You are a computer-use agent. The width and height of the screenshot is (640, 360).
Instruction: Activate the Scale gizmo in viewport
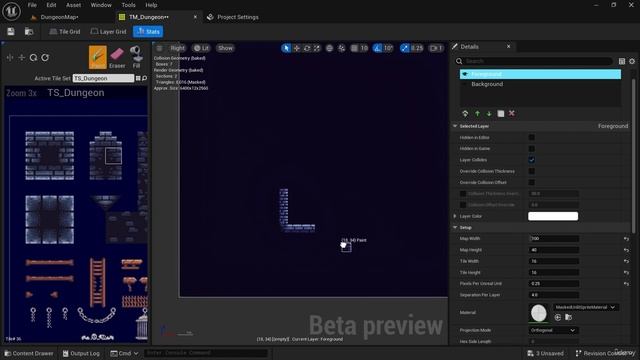pyautogui.click(x=317, y=48)
